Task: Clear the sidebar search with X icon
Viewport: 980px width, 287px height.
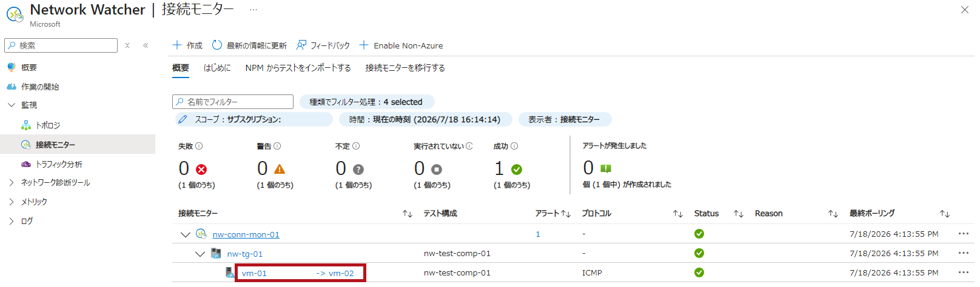Action: point(127,45)
